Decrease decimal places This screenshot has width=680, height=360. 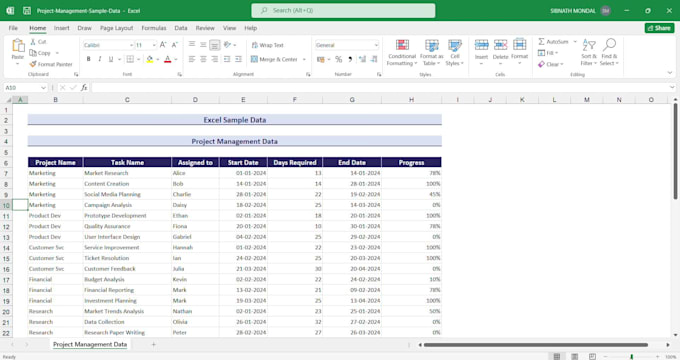[x=374, y=59]
